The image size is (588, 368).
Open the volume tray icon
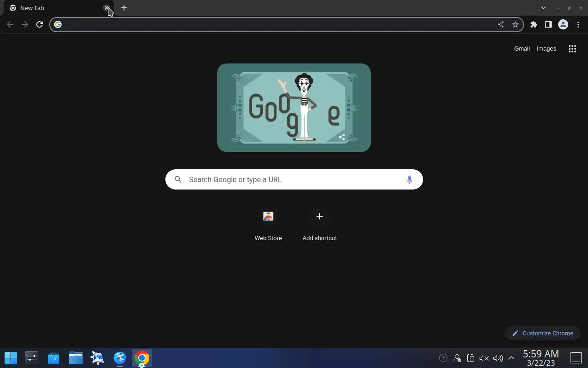click(498, 358)
